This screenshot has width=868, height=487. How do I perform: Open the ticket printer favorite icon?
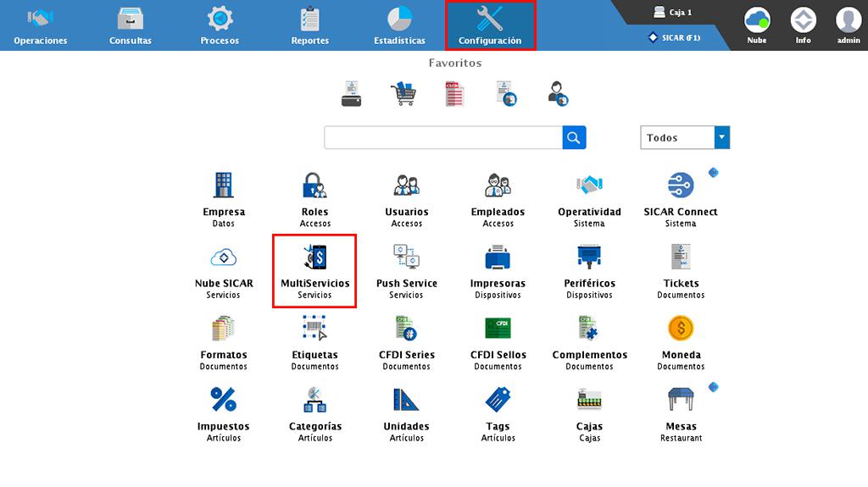pos(352,93)
